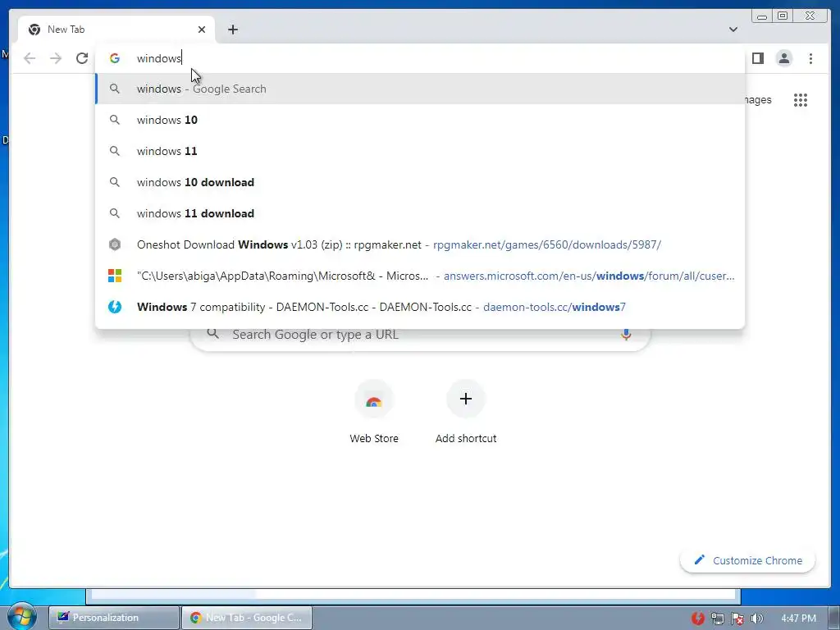Viewport: 840px width, 630px height.
Task: Click the red tray application icon
Action: 697,618
